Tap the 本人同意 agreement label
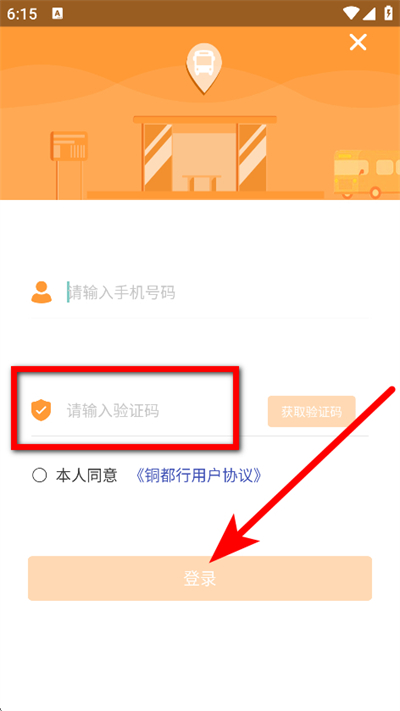Image resolution: width=400 pixels, height=711 pixels. pos(87,476)
